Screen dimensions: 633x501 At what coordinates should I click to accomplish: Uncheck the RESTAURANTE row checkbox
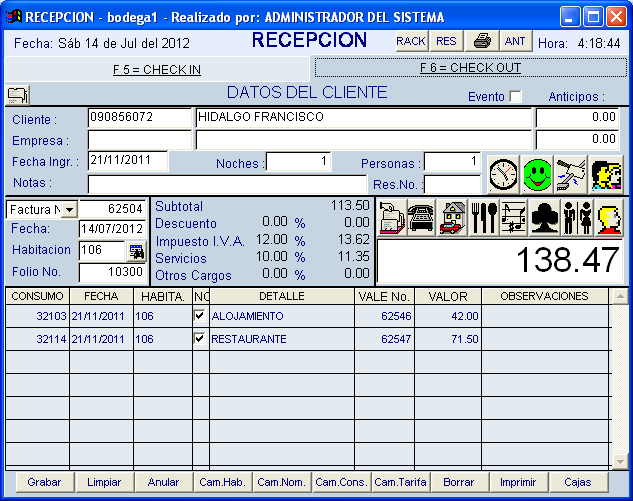click(199, 339)
